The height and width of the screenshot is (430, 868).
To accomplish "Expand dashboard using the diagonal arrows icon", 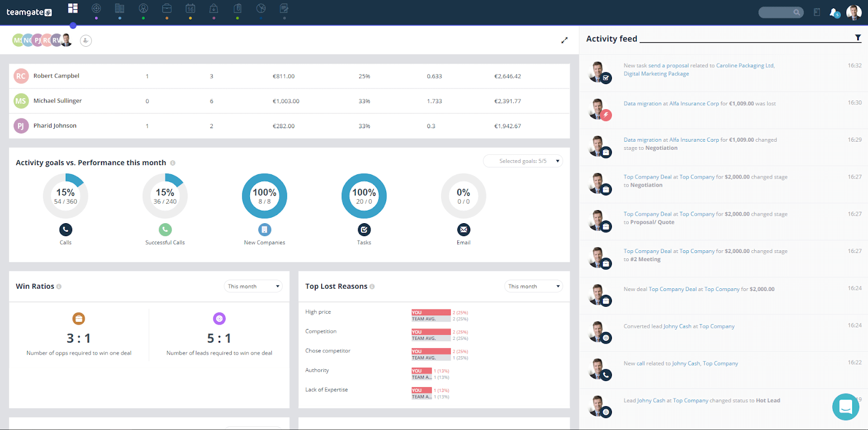I will tap(564, 40).
